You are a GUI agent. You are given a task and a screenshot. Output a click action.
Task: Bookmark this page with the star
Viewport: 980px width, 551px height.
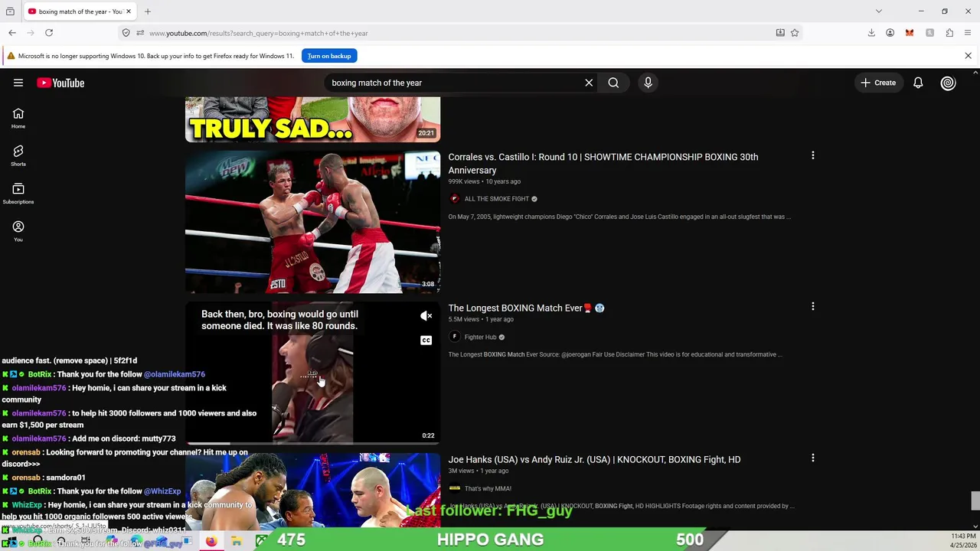tap(795, 33)
